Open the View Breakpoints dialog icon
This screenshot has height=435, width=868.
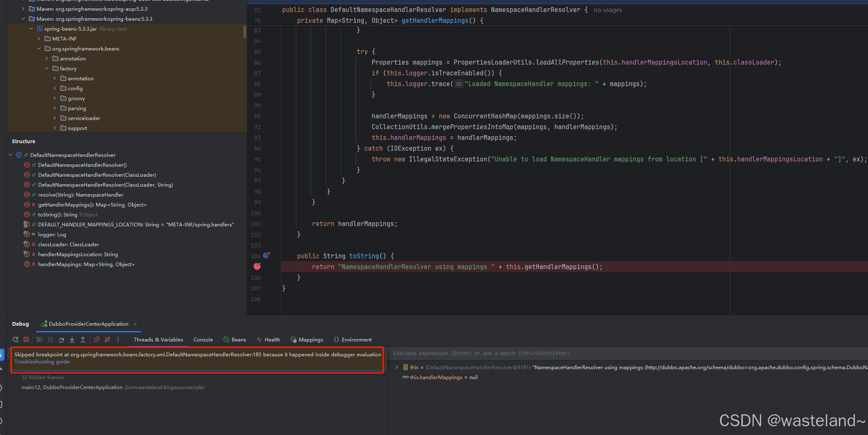click(97, 339)
